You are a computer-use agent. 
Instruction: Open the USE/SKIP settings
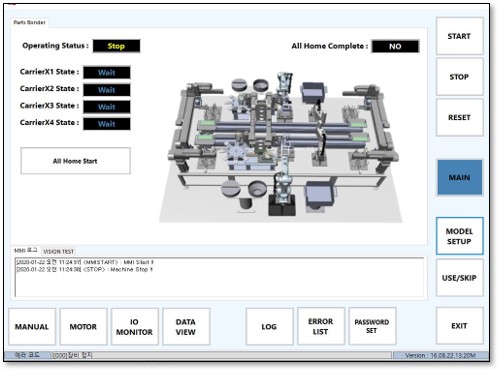click(459, 278)
